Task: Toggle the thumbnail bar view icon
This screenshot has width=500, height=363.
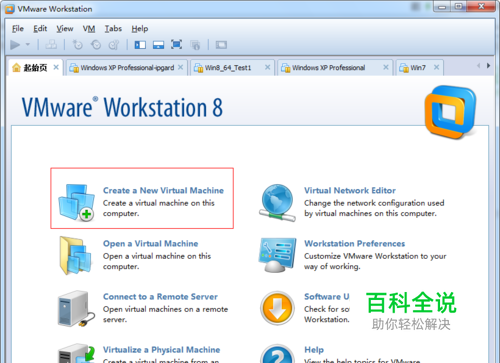Action: click(158, 44)
